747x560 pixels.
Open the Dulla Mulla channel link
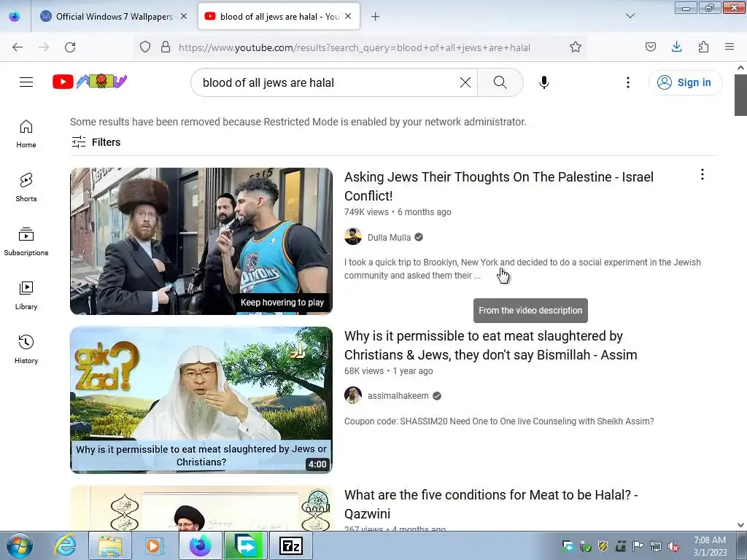[x=389, y=237]
